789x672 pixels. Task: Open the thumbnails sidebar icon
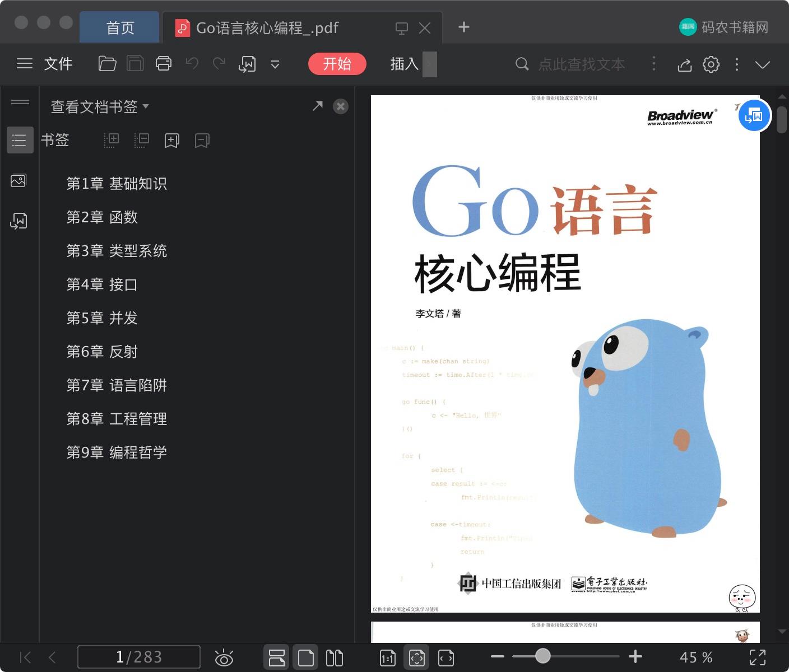click(18, 181)
